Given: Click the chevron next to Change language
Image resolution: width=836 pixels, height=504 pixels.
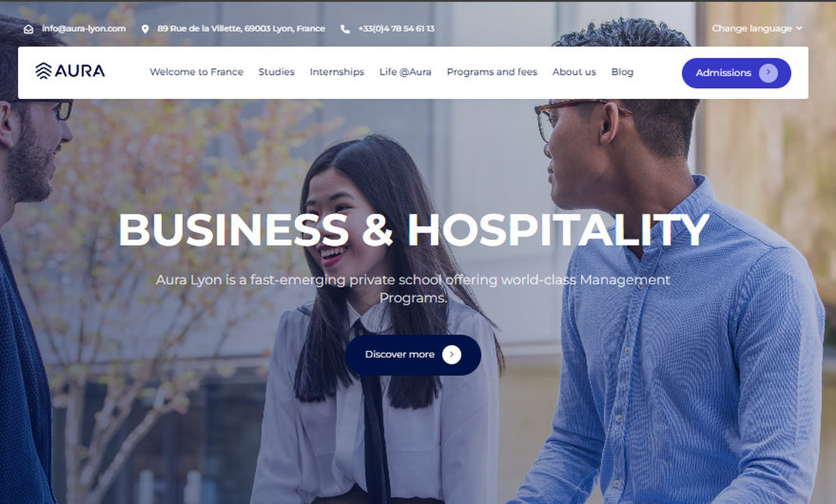Looking at the screenshot, I should click(799, 28).
